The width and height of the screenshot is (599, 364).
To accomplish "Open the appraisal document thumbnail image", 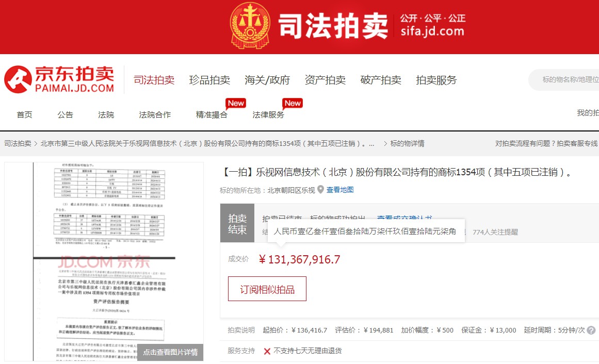I will 104,261.
